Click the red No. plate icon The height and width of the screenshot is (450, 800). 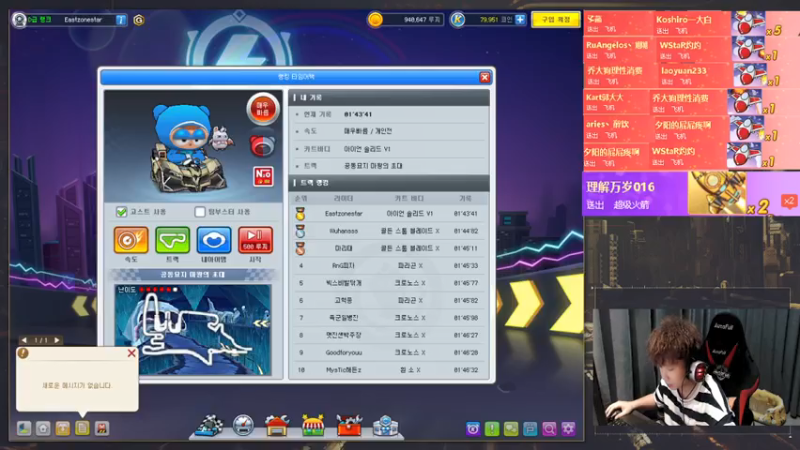coord(263,176)
